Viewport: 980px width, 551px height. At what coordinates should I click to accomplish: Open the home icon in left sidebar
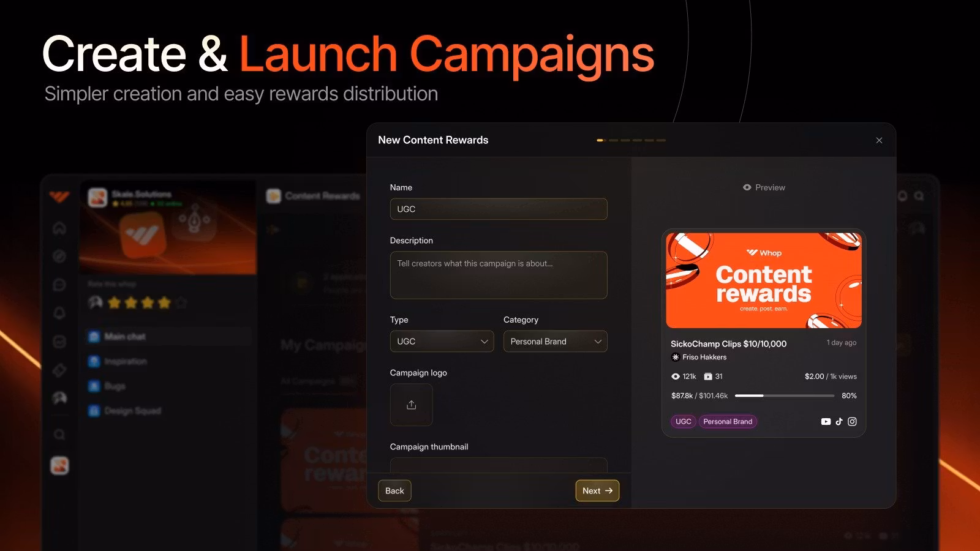coord(59,228)
